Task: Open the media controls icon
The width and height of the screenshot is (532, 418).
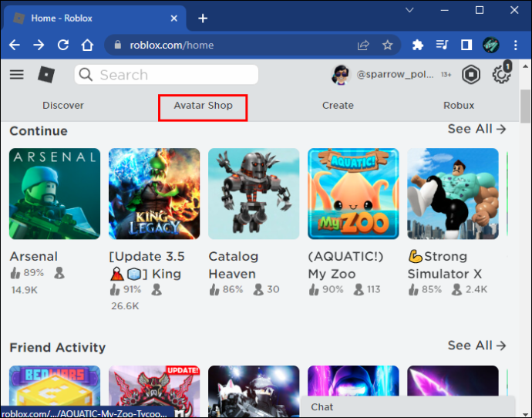Action: [442, 45]
